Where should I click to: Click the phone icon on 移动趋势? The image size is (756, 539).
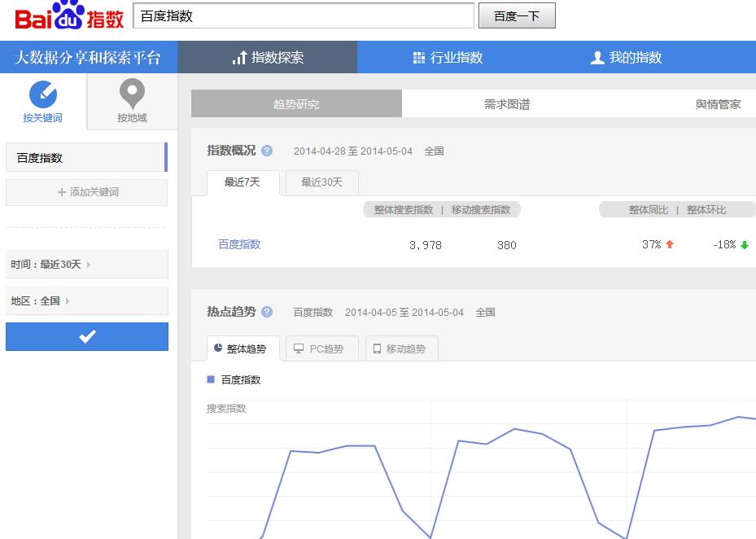pos(377,348)
